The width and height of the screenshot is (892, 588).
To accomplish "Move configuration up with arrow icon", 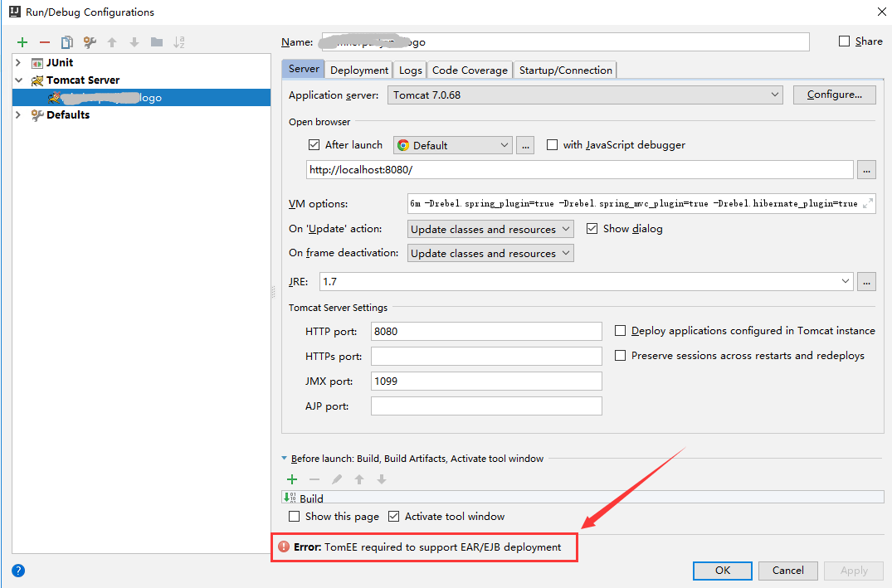I will tap(112, 41).
